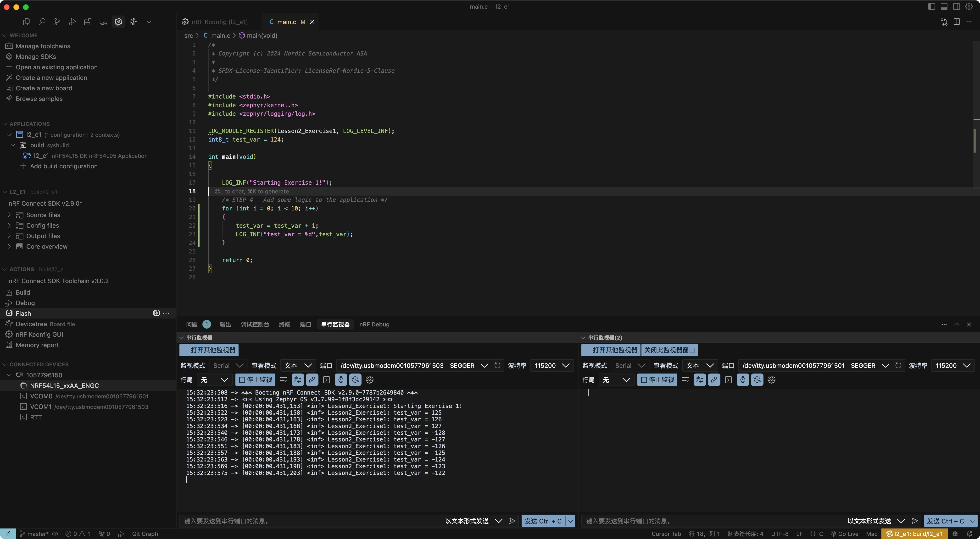This screenshot has width=980, height=539.
Task: Open the Remote Explorer view icon
Action: pos(103,22)
